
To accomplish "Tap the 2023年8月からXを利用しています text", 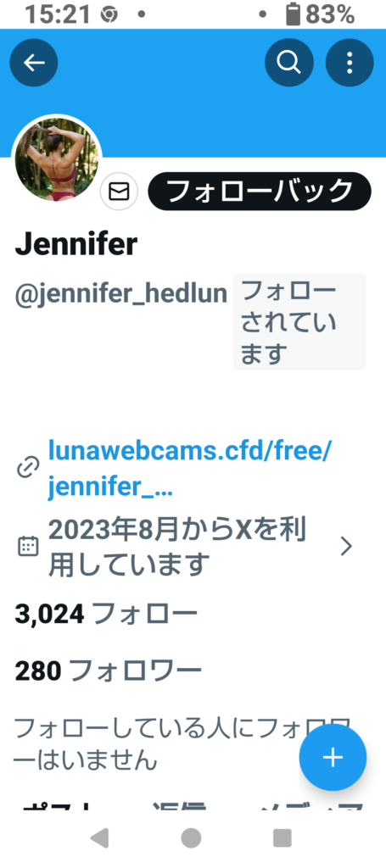I will 177,547.
